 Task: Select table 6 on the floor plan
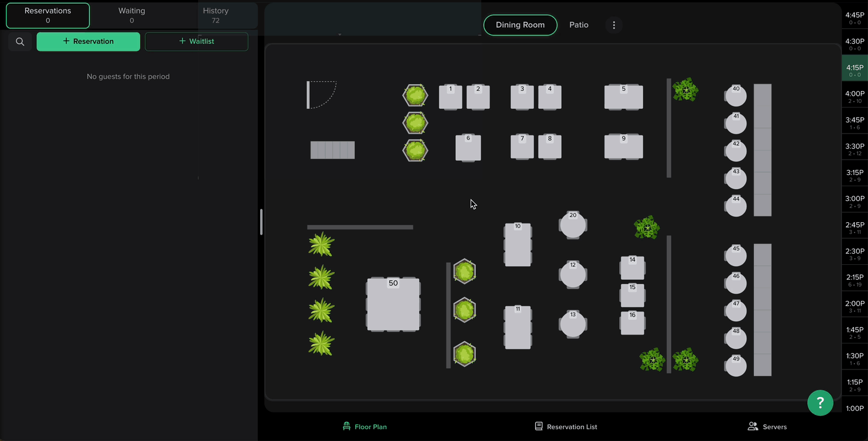point(468,148)
